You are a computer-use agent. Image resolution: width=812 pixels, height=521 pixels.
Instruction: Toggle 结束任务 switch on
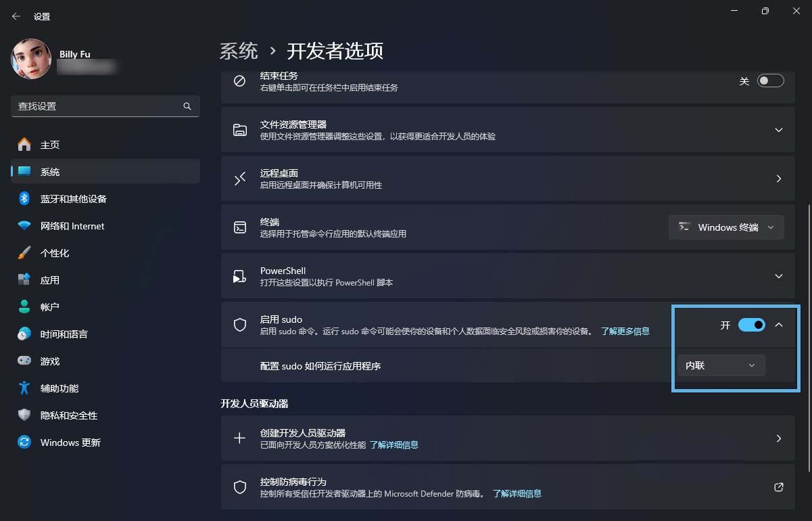point(769,80)
